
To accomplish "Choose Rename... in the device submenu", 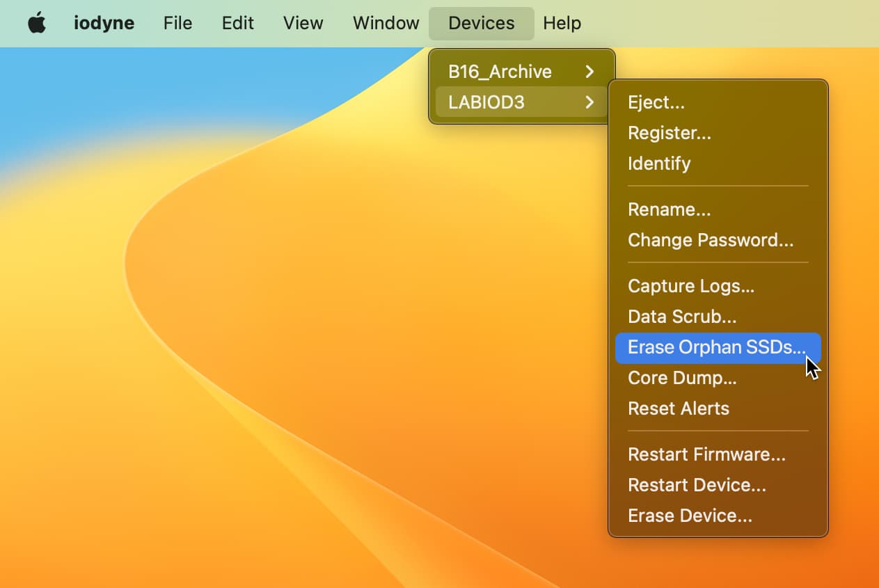I will tap(718, 209).
